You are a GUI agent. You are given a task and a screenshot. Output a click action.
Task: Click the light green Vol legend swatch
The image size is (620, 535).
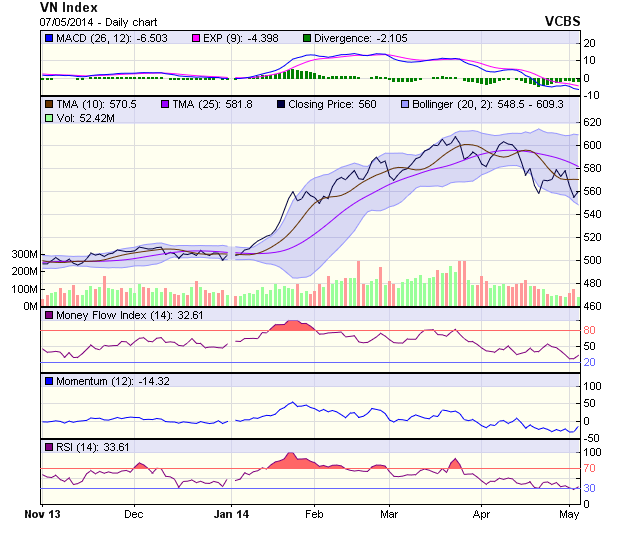pos(48,118)
